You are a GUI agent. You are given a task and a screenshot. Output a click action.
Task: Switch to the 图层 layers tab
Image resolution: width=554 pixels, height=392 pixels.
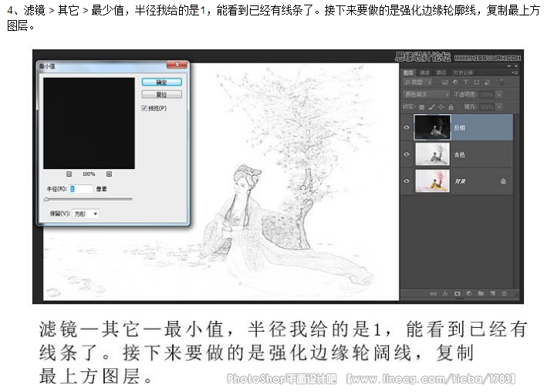point(408,73)
